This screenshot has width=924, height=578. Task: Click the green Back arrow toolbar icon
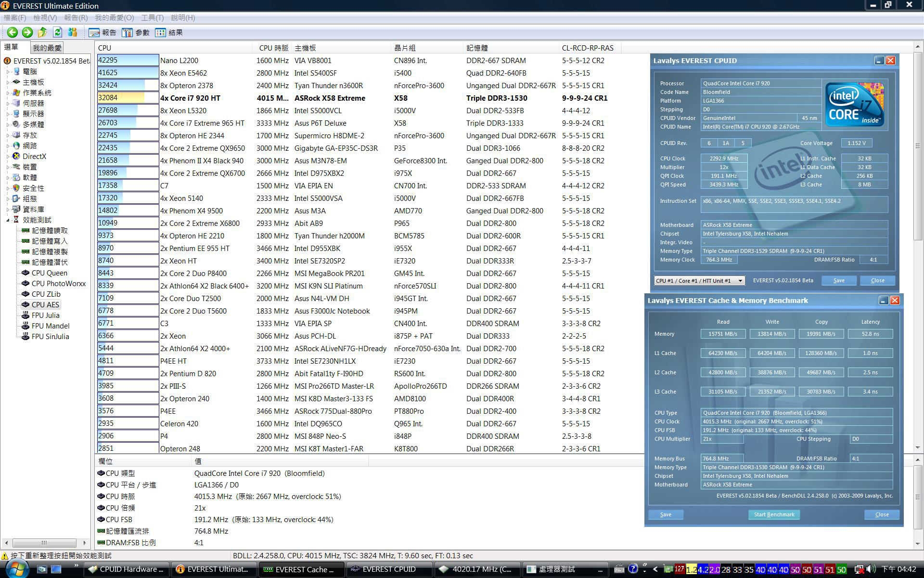point(13,32)
